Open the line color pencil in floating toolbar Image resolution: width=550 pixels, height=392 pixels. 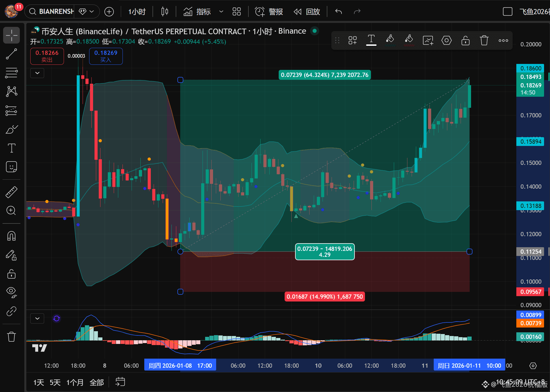(390, 40)
